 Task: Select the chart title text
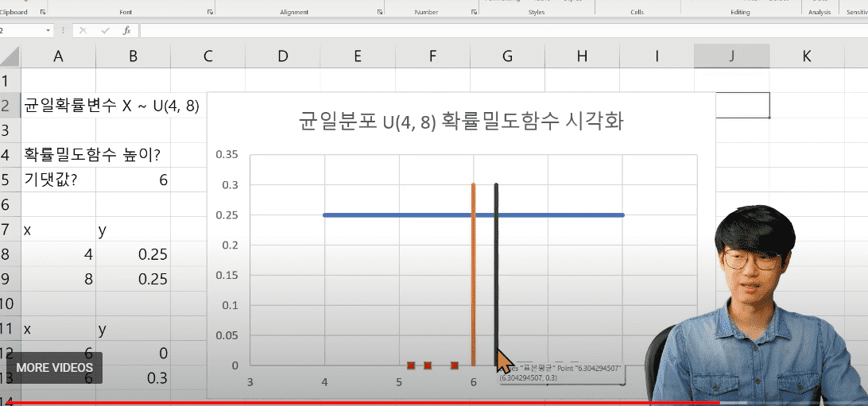click(460, 122)
